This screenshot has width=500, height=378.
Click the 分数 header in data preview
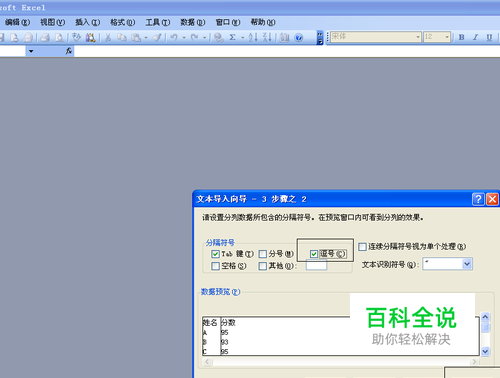(x=228, y=323)
